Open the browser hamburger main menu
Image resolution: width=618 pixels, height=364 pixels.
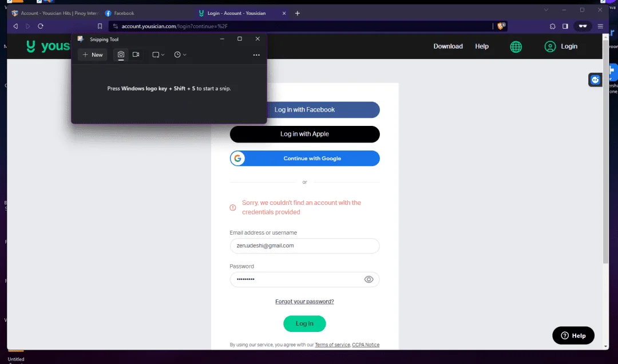point(600,26)
